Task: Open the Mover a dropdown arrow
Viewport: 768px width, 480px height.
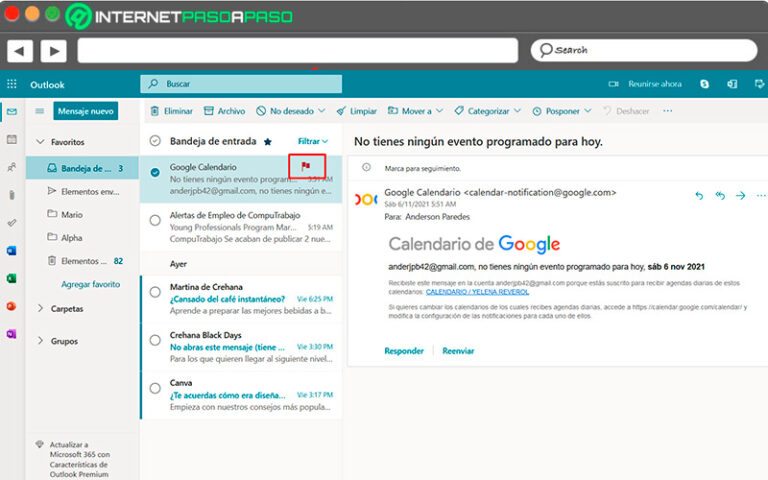Action: pos(439,111)
